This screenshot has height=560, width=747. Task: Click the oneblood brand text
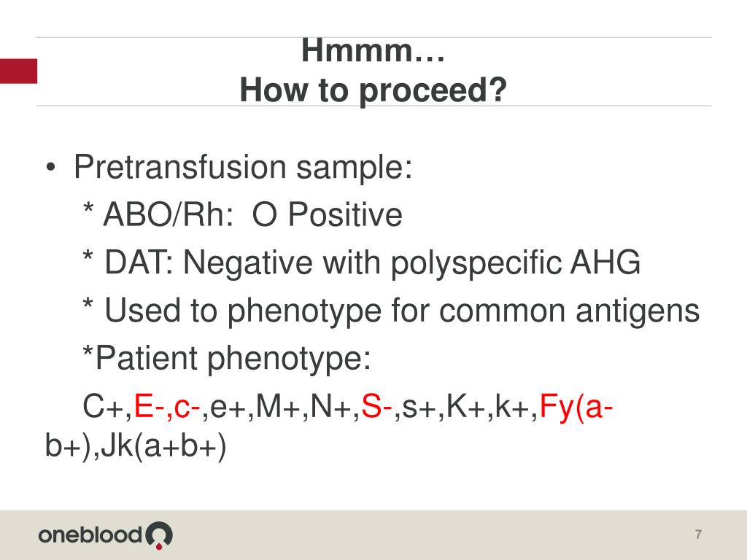[90, 535]
